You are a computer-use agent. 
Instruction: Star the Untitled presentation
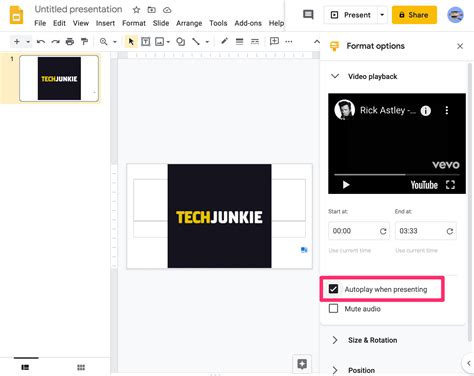[x=136, y=10]
